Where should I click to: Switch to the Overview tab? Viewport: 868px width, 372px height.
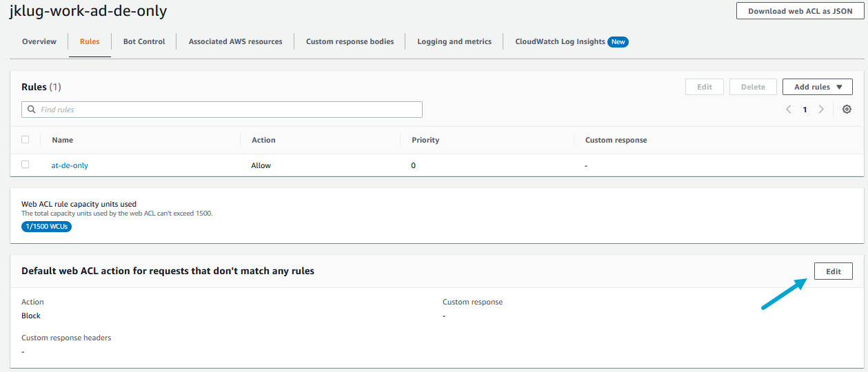pyautogui.click(x=39, y=42)
